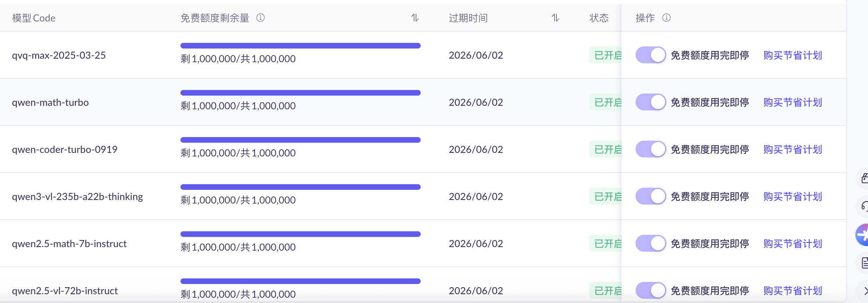Click the 2026/06/02 date for qwen2.5-vl-72b-instruct
This screenshot has width=868, height=303.
tap(476, 291)
